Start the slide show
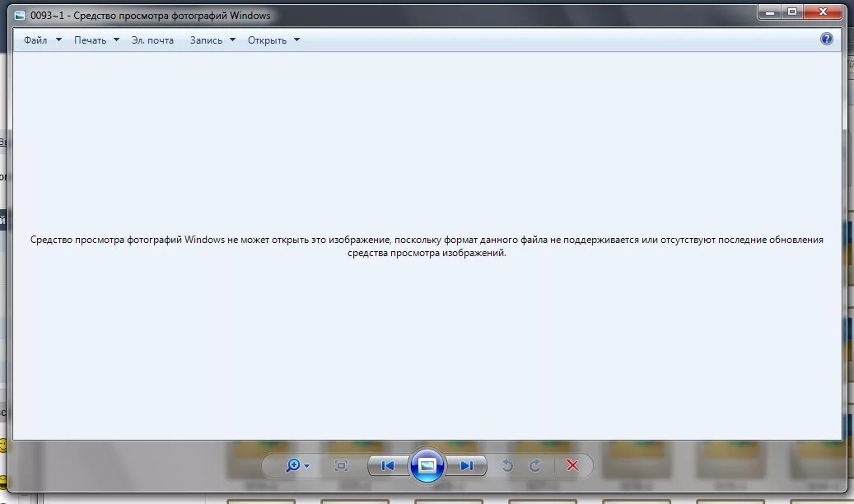The image size is (854, 504). click(x=427, y=465)
